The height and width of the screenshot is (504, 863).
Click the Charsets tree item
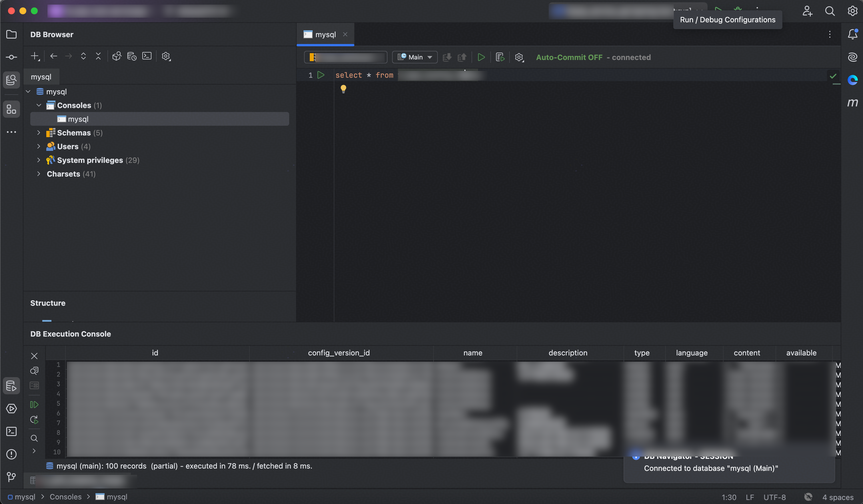tap(63, 173)
